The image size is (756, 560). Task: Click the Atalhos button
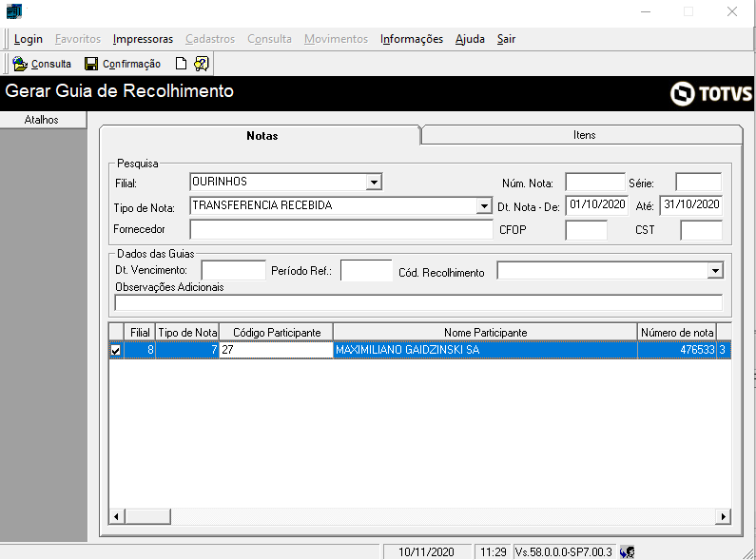(43, 120)
